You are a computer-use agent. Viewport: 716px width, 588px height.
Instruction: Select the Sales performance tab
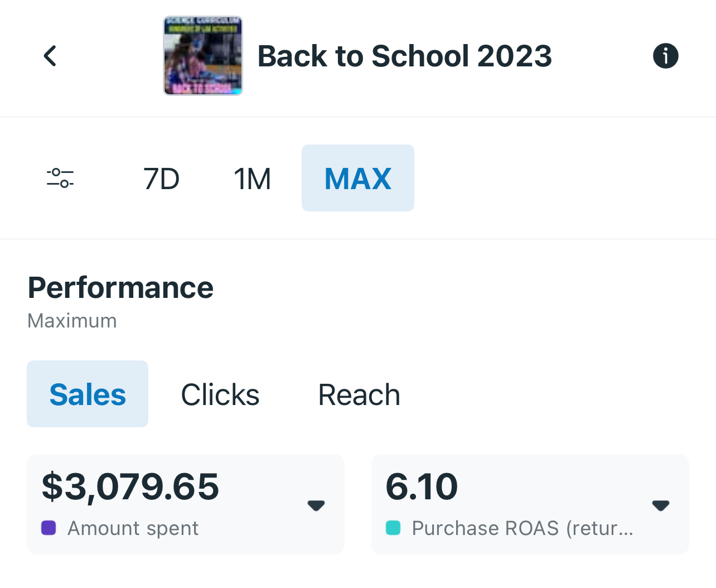[x=88, y=394]
